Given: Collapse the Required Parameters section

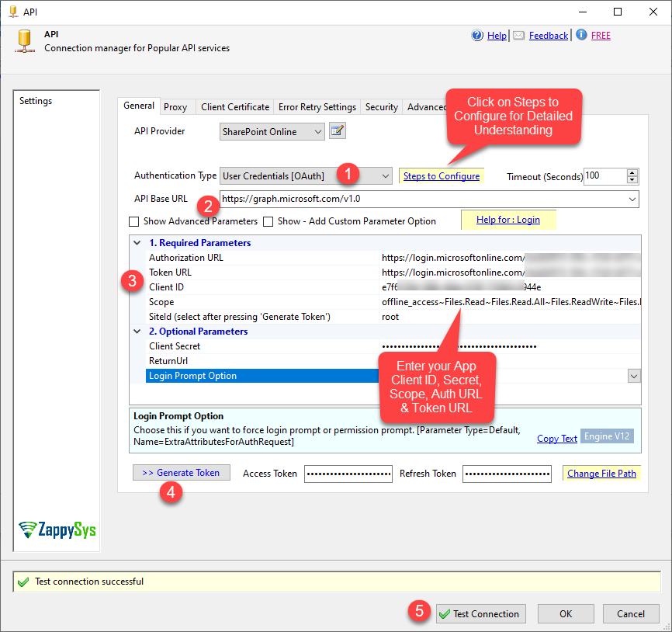Looking at the screenshot, I should click(137, 243).
